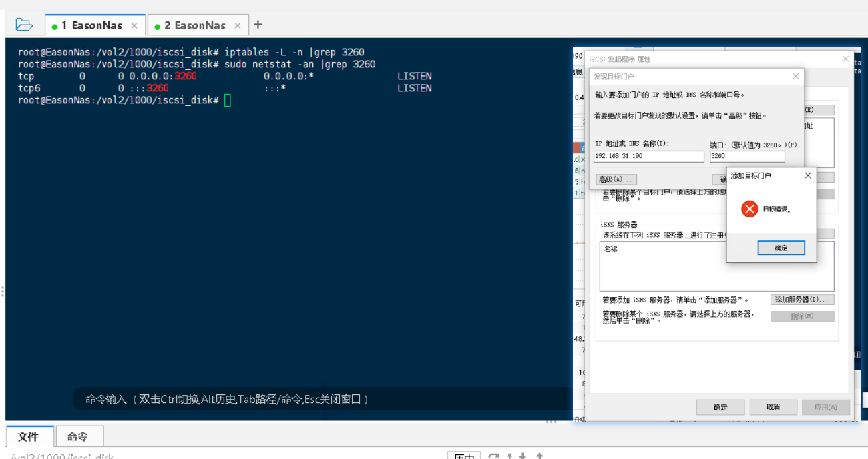
Task: Click 确定 at the iSCSI properties bottom
Action: tap(720, 407)
